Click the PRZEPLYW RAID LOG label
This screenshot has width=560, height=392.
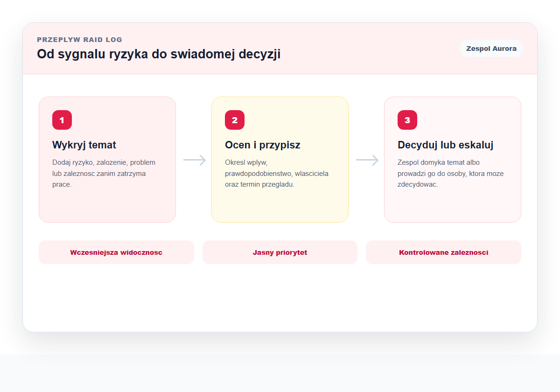[x=80, y=40]
